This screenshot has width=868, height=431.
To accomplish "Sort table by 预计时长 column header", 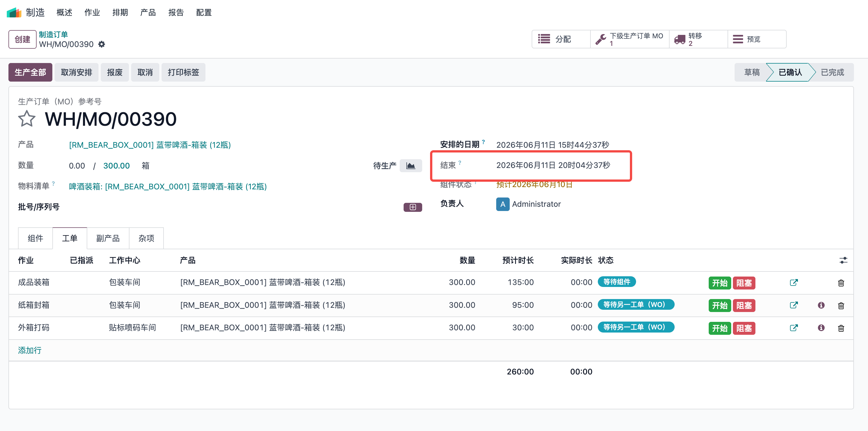I will (x=518, y=260).
